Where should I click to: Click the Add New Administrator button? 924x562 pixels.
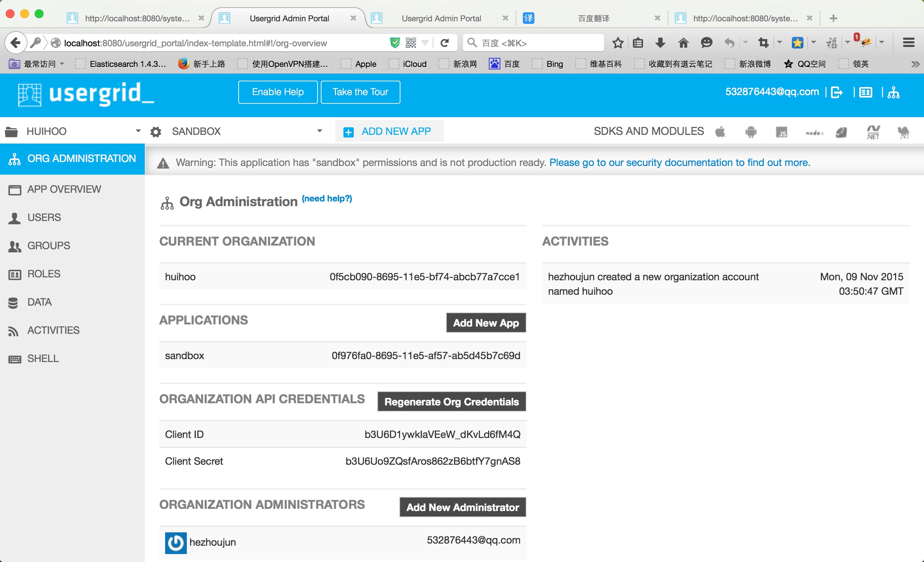[462, 507]
